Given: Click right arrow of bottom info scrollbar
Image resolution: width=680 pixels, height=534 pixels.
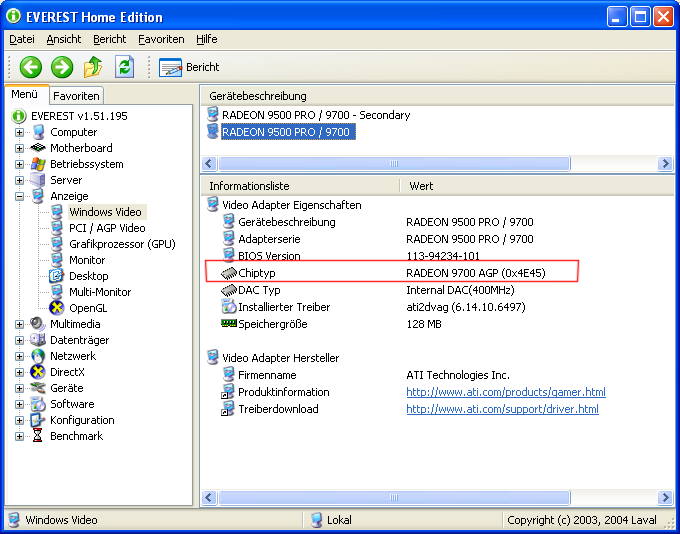Looking at the screenshot, I should click(665, 497).
